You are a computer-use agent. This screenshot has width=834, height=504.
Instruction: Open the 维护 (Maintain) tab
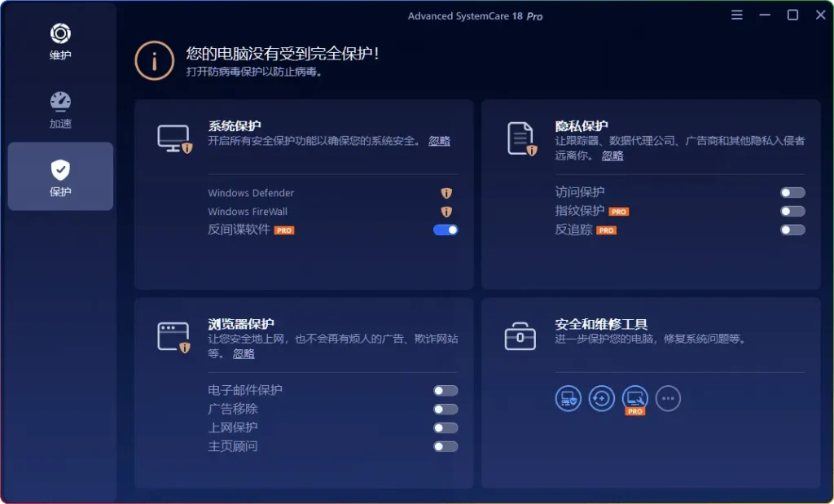click(x=59, y=42)
